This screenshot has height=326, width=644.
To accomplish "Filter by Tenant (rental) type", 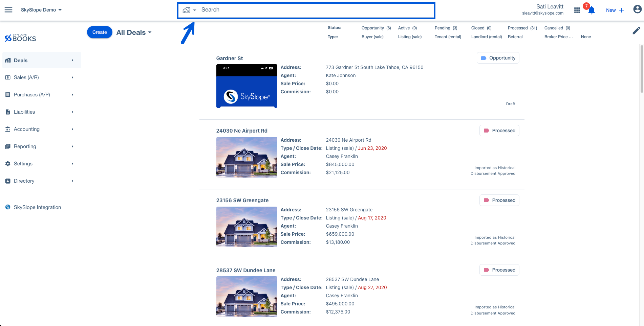I will [448, 37].
